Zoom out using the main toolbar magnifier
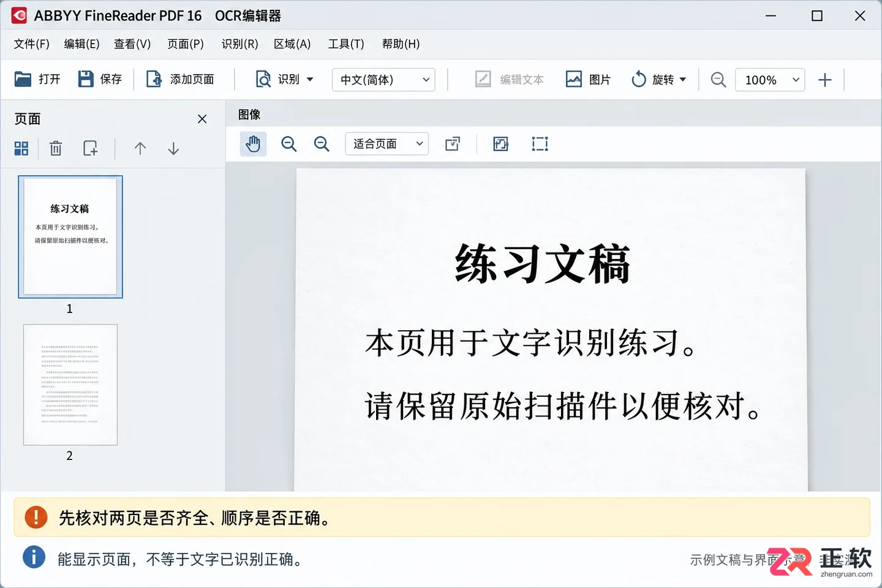 pyautogui.click(x=718, y=80)
